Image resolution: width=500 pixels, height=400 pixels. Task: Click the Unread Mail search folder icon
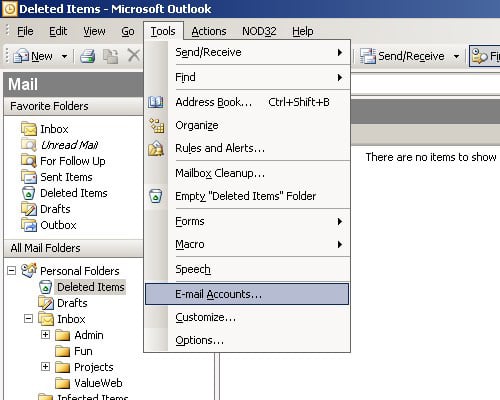point(29,145)
